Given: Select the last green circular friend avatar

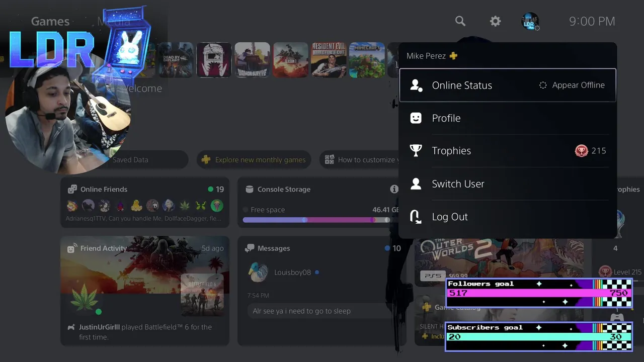Looking at the screenshot, I should point(217,205).
